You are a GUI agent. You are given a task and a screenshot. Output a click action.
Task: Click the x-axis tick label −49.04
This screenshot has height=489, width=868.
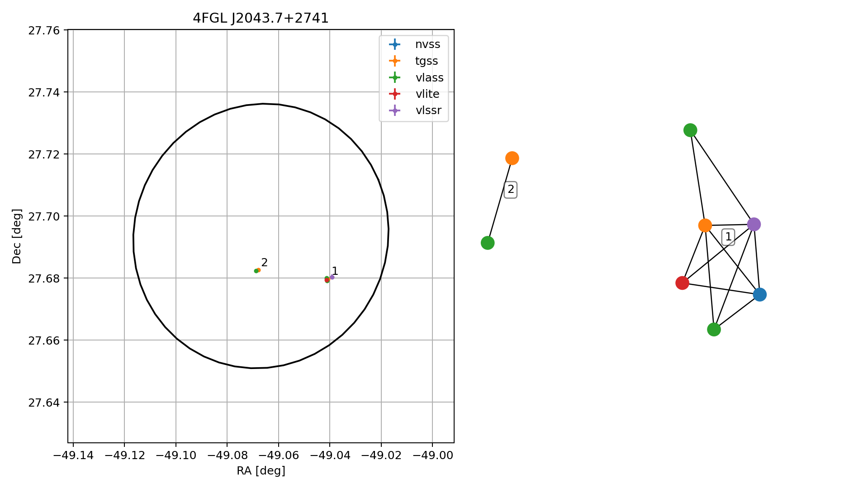330,455
